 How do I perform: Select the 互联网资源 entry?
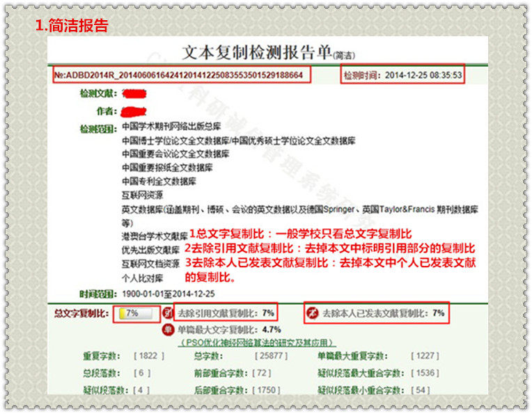pos(143,195)
